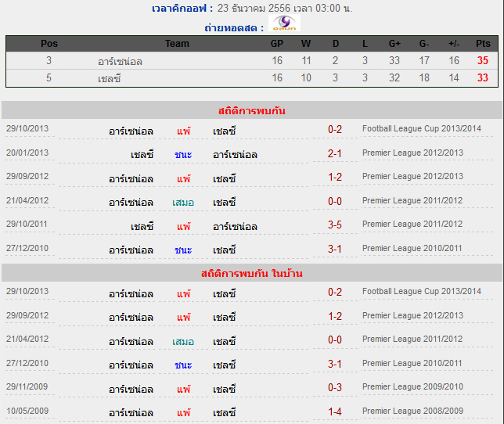Screen dimensions: 504x424
Task: Select the G- column header
Action: [x=424, y=44]
